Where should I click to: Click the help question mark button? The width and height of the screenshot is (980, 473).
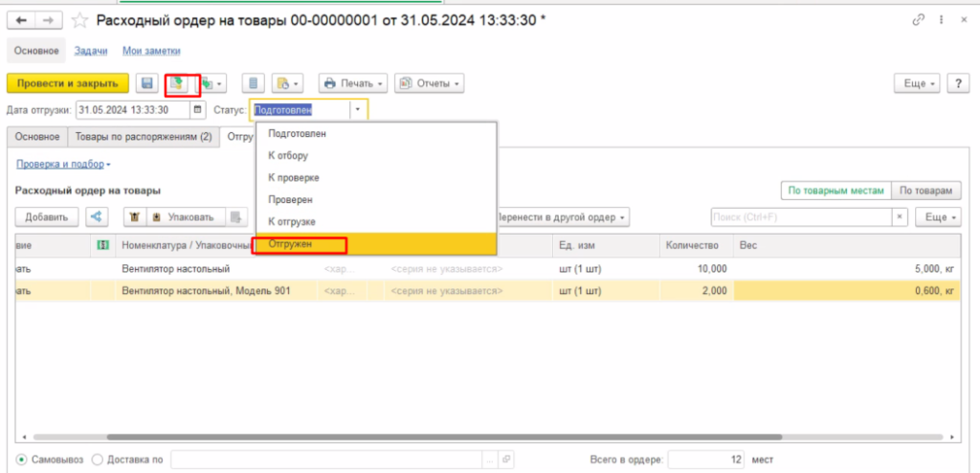click(957, 84)
